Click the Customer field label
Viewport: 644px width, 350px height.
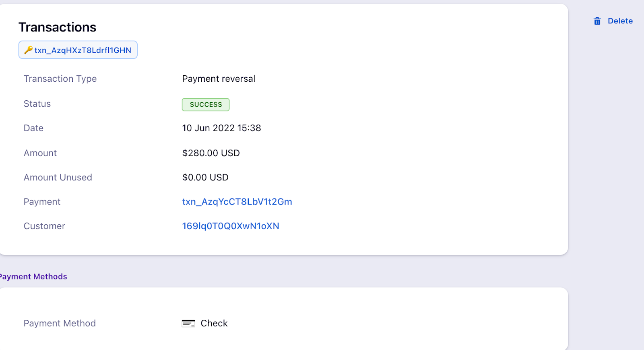click(44, 226)
